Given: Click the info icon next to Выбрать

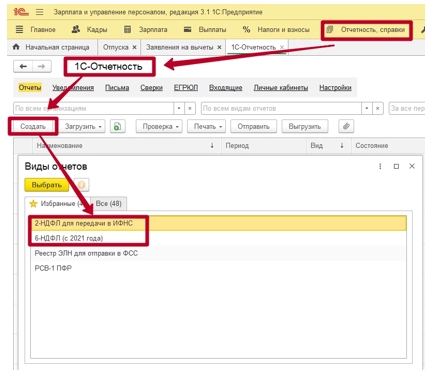Looking at the screenshot, I should point(82,185).
